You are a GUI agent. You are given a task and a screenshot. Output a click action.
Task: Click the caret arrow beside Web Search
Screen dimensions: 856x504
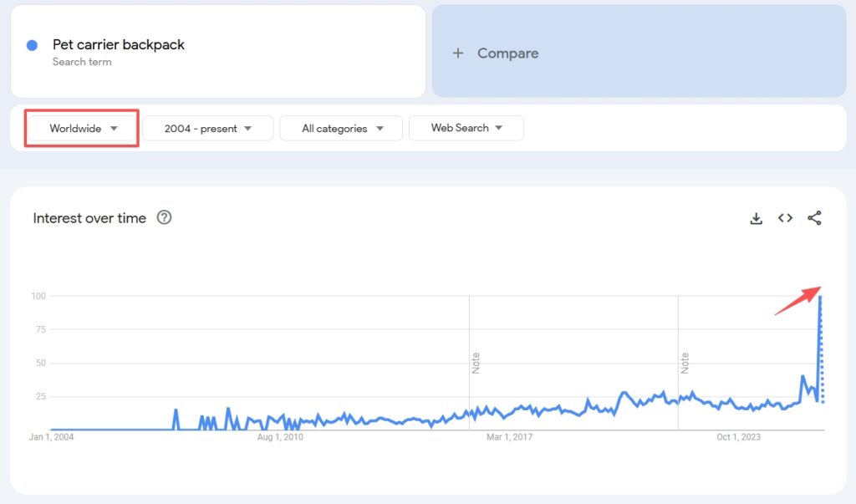point(499,128)
